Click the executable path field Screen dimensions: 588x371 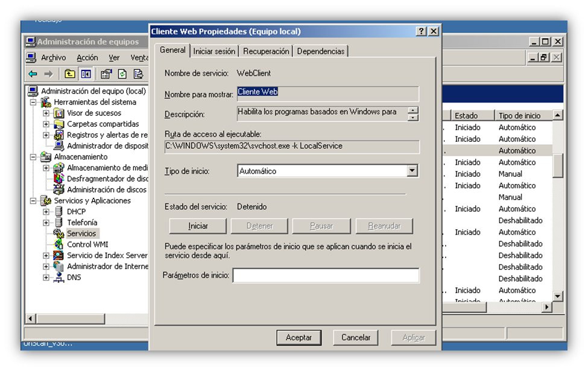pyautogui.click(x=292, y=147)
